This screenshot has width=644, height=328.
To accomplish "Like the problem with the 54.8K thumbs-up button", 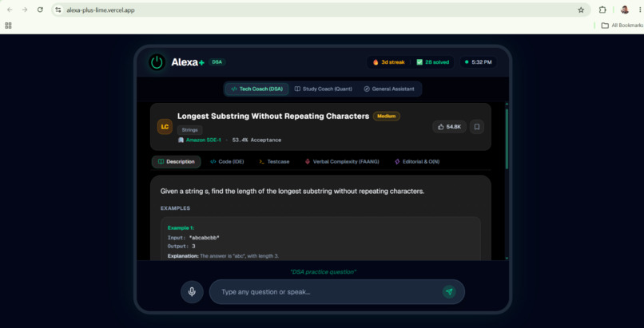I will click(x=449, y=127).
